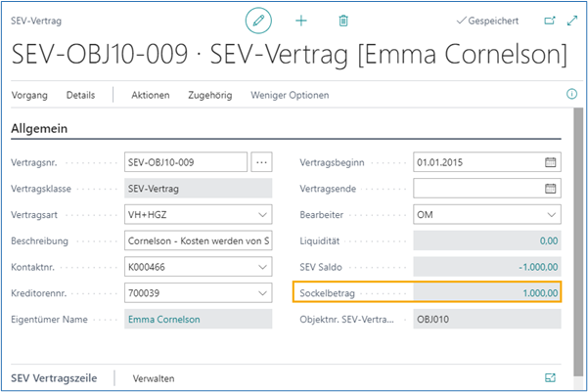Expand SEV Vertragszeile section icon
Image resolution: width=588 pixels, height=392 pixels.
(549, 376)
